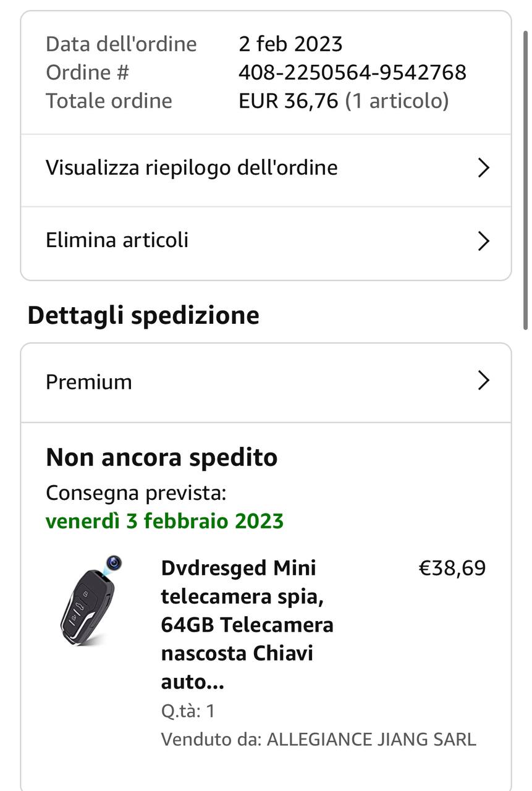Tap the car key camera product image
The width and height of the screenshot is (532, 791).
tap(88, 601)
